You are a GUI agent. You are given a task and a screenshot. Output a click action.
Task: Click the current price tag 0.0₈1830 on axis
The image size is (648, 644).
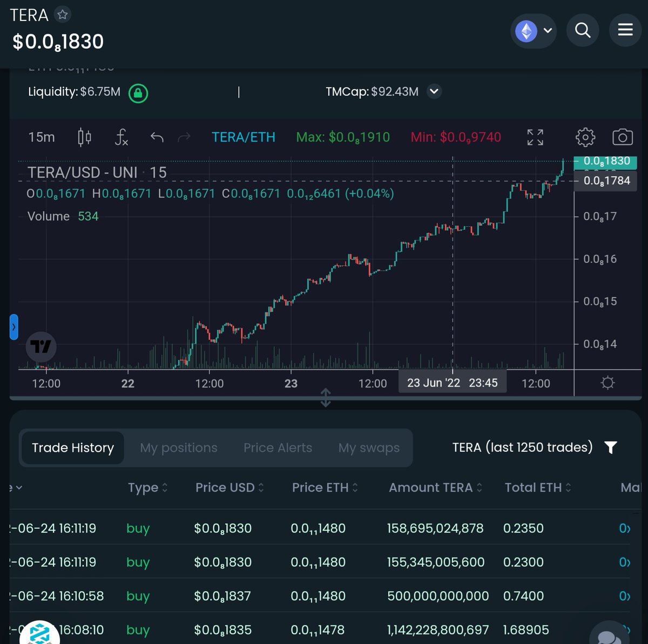pyautogui.click(x=606, y=161)
